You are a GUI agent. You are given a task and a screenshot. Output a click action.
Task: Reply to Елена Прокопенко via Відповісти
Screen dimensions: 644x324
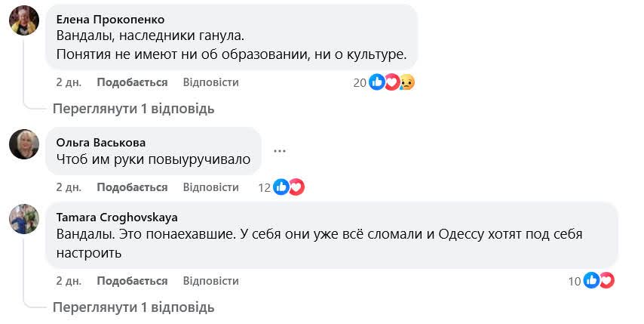tap(210, 82)
